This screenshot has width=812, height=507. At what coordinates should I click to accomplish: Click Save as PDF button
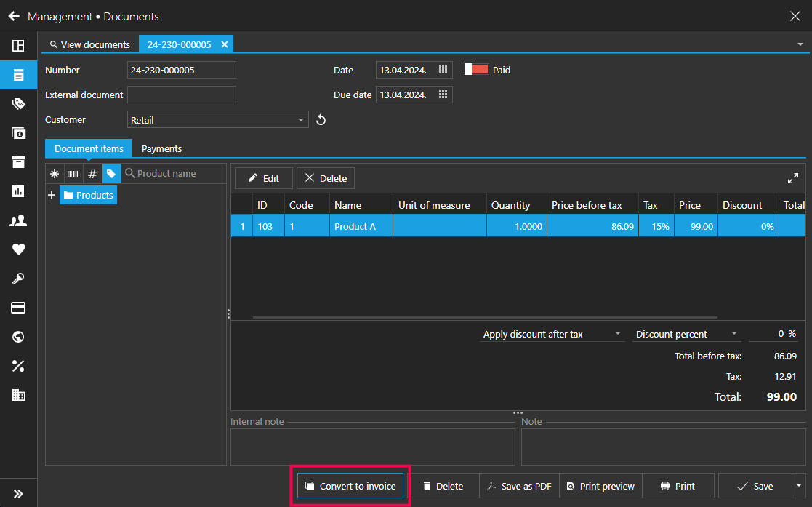[519, 486]
